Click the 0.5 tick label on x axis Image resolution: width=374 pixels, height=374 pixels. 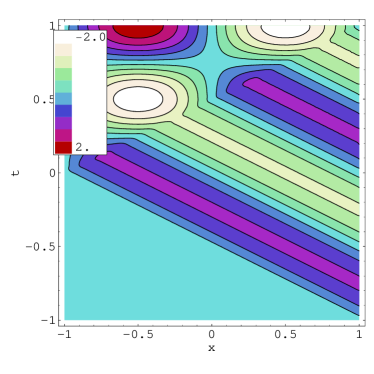[x=285, y=334]
